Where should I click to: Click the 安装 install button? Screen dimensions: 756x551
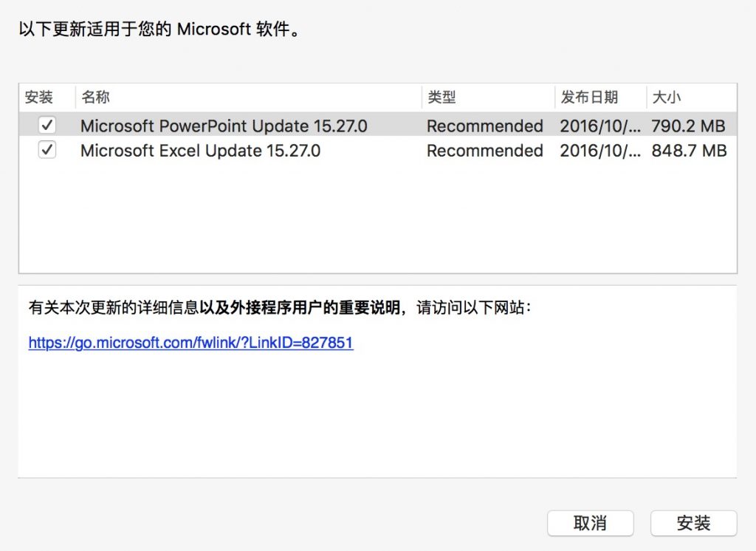click(693, 523)
